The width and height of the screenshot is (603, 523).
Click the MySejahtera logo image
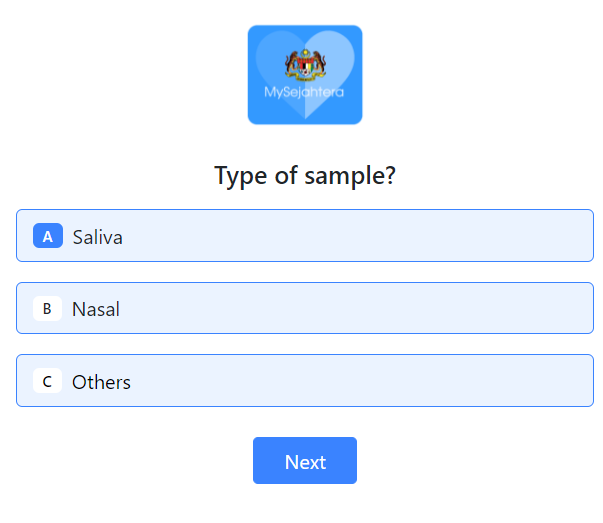pyautogui.click(x=305, y=75)
